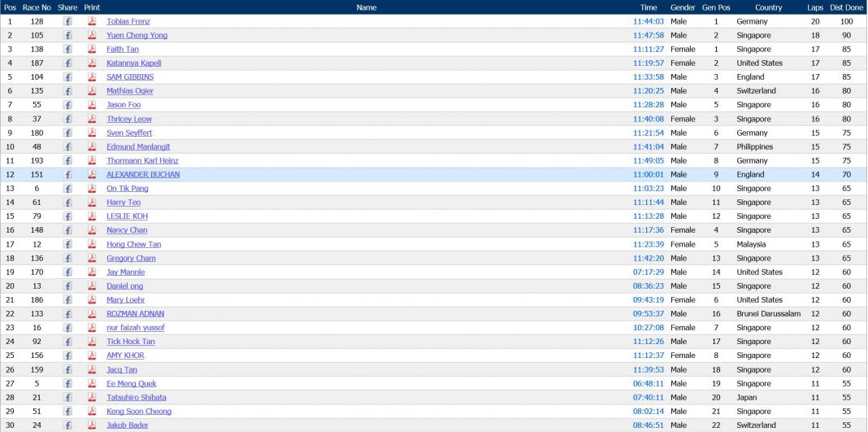Share Tatsuhiro Shibata's result on Facebook
This screenshot has width=868, height=432.
[x=67, y=397]
